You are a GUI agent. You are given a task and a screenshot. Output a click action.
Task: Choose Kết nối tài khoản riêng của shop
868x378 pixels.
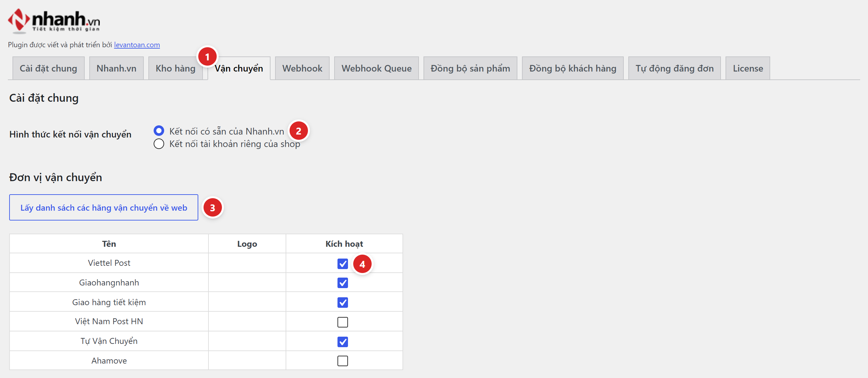coord(159,144)
